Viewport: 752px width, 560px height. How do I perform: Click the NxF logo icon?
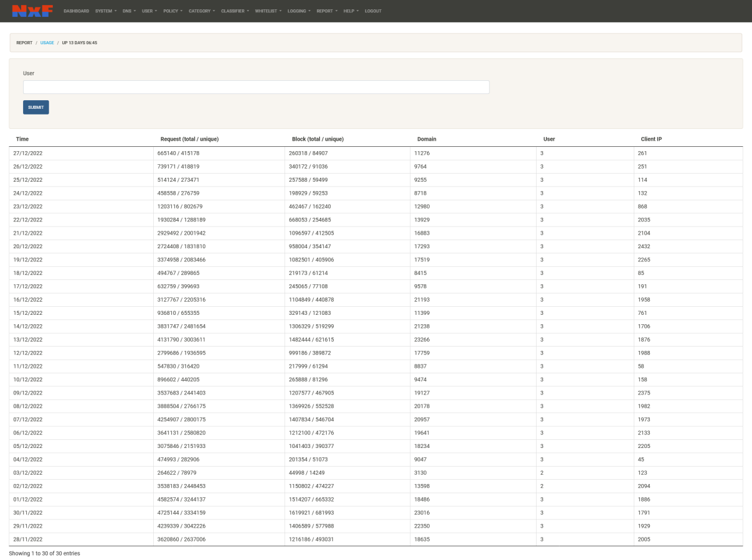tap(32, 11)
